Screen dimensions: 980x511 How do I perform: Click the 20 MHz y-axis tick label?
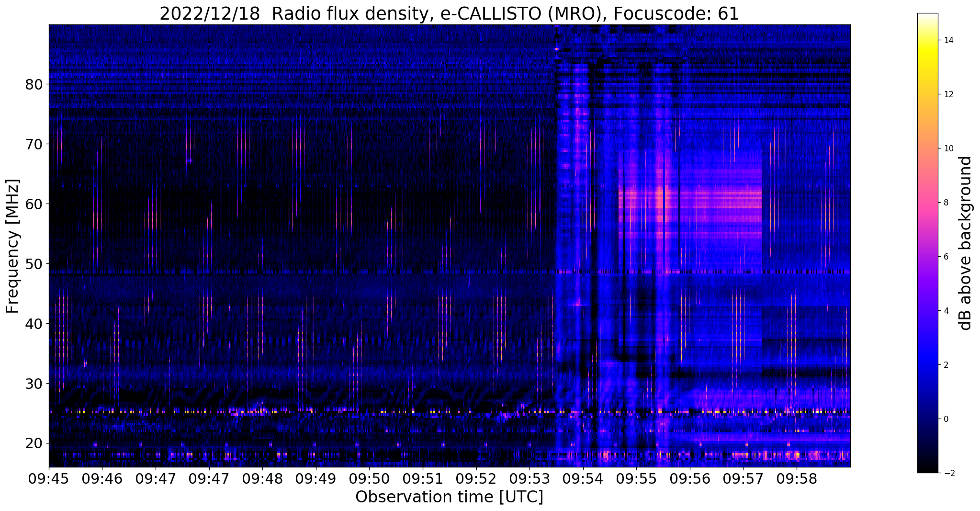[x=34, y=443]
